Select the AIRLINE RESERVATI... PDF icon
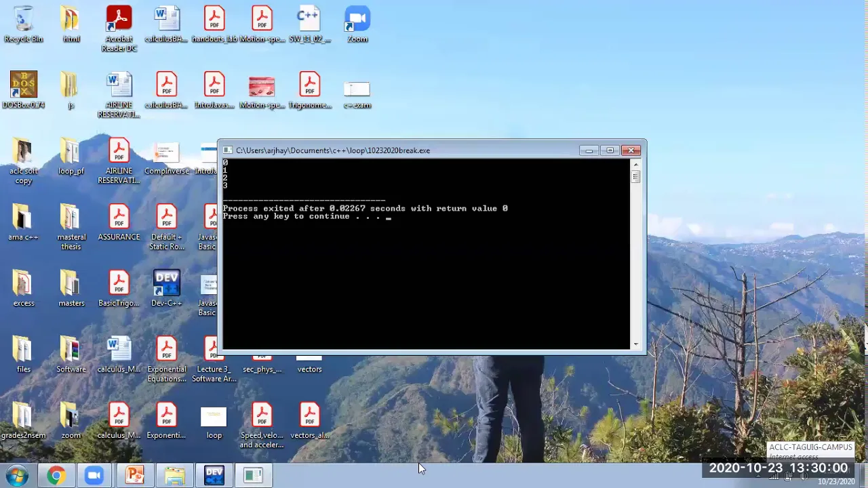This screenshot has height=488, width=868. (119, 161)
